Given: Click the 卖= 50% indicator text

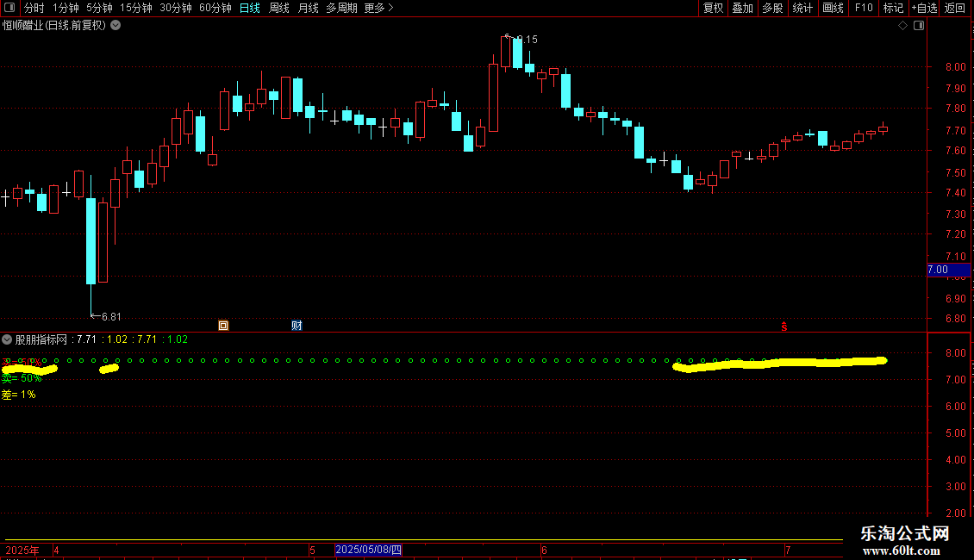Looking at the screenshot, I should tap(22, 378).
